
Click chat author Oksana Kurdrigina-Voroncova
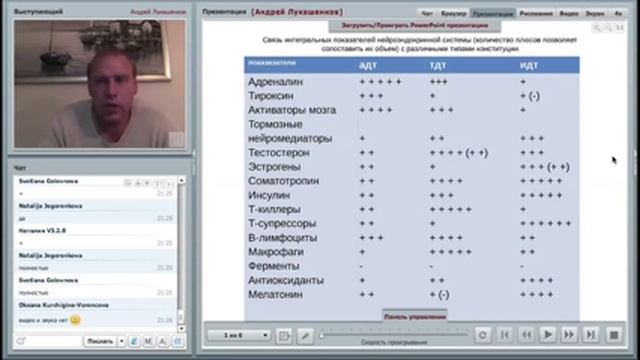(x=64, y=305)
